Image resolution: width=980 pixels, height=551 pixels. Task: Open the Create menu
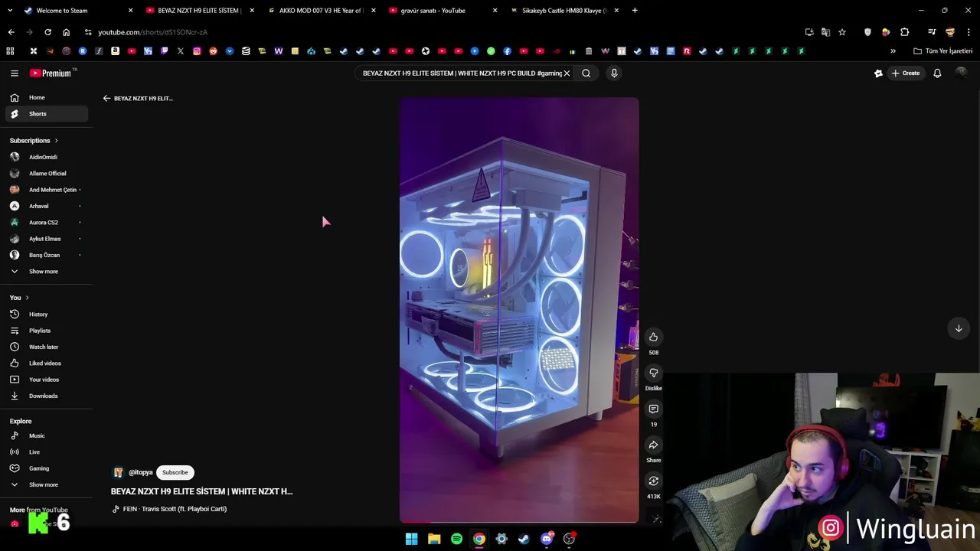tap(906, 73)
